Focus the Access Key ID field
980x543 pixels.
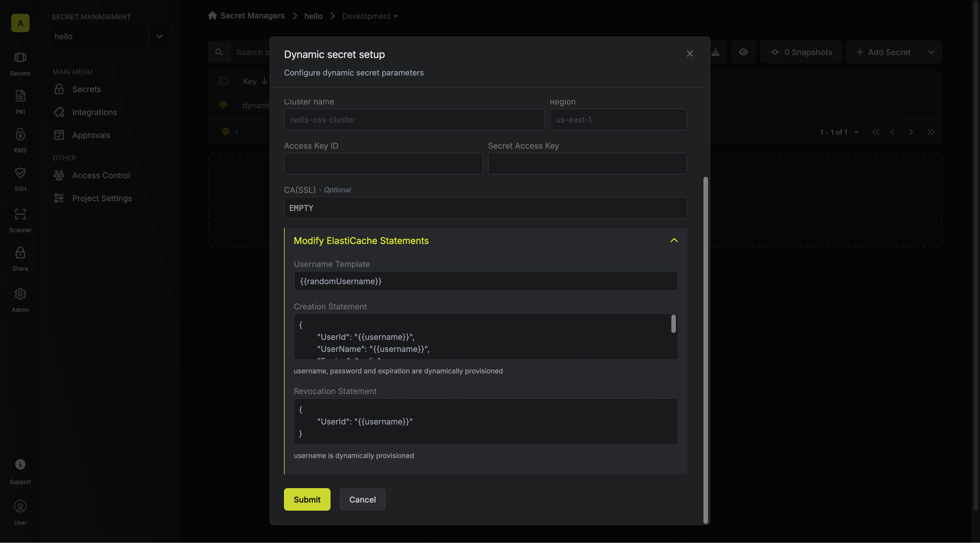click(383, 164)
